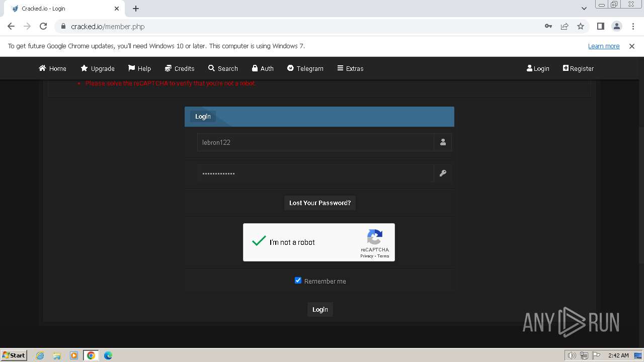This screenshot has width=644, height=362.
Task: Click the share page icon
Action: [x=565, y=26]
